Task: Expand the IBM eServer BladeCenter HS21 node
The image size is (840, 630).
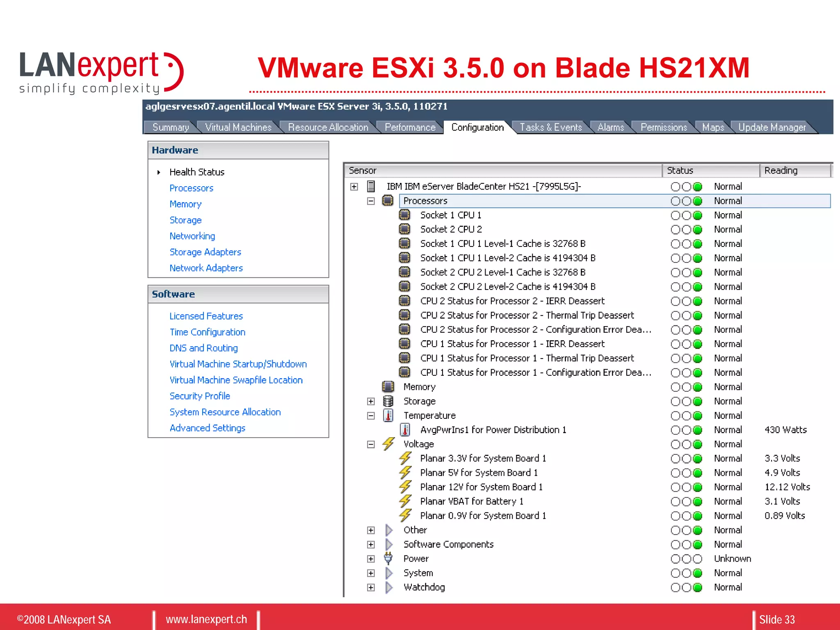Action: coord(354,187)
